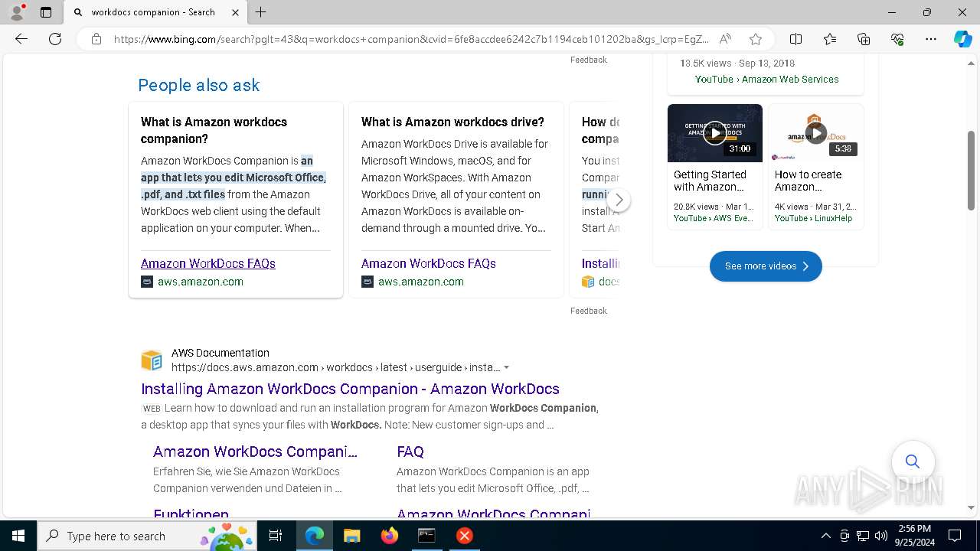Open clock showing 2:56 PM
Viewport: 980px width, 551px height.
(915, 536)
